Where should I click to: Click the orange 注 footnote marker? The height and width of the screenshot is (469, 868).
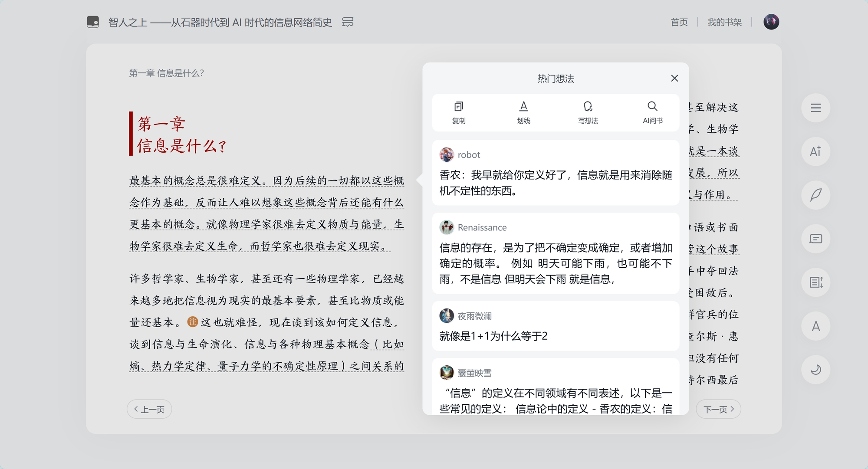coord(192,322)
